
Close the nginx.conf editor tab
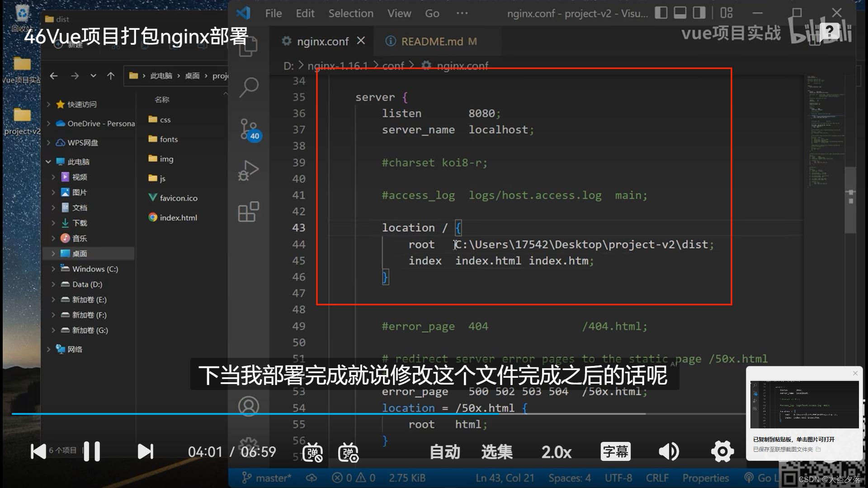361,41
